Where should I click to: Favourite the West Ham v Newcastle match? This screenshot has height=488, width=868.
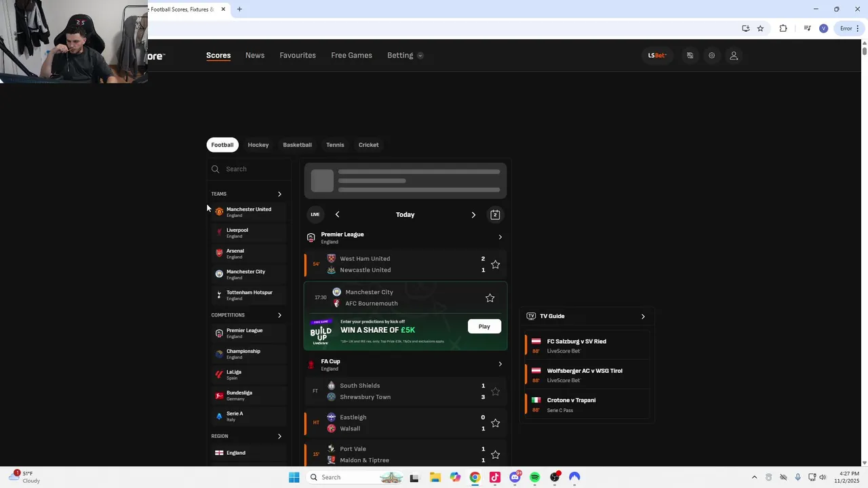[x=495, y=264]
